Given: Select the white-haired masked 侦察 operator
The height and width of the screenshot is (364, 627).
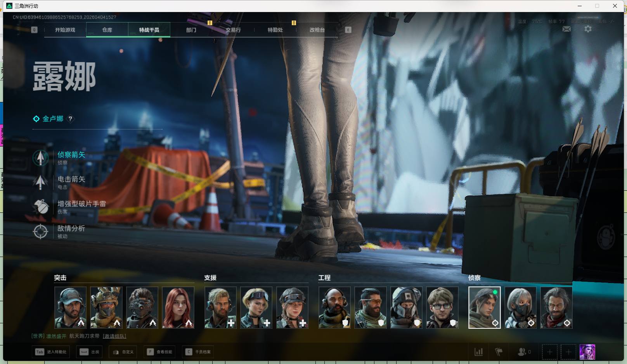Looking at the screenshot, I should tap(520, 307).
